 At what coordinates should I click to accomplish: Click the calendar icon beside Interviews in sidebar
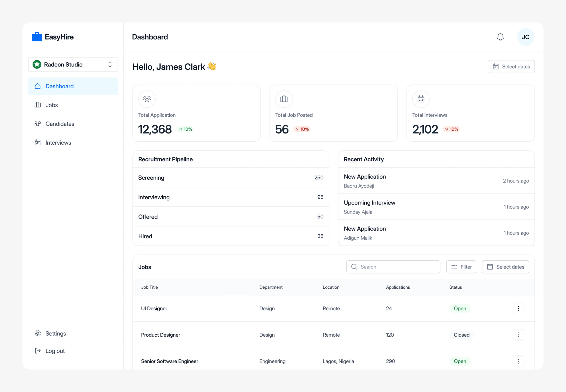38,142
